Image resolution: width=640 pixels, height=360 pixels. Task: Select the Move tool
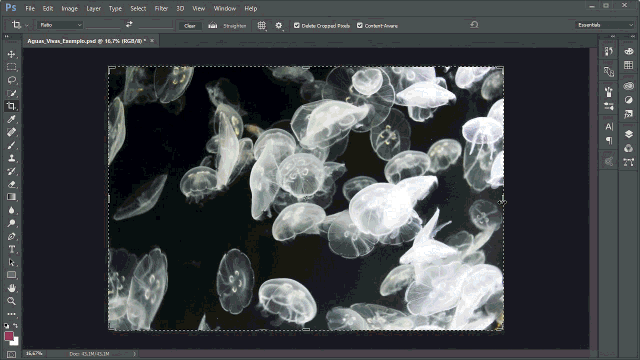(11, 54)
